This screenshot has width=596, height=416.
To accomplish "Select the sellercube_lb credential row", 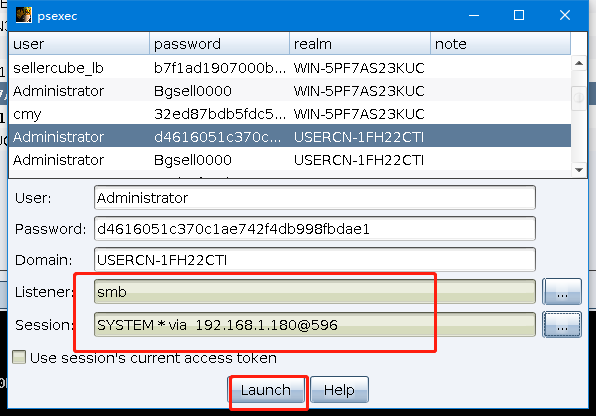I will [290, 68].
